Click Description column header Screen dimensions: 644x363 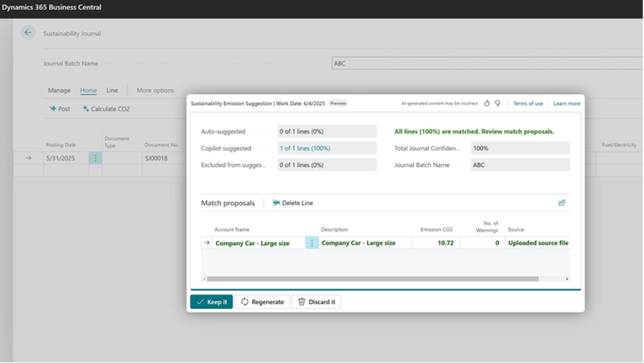[334, 229]
